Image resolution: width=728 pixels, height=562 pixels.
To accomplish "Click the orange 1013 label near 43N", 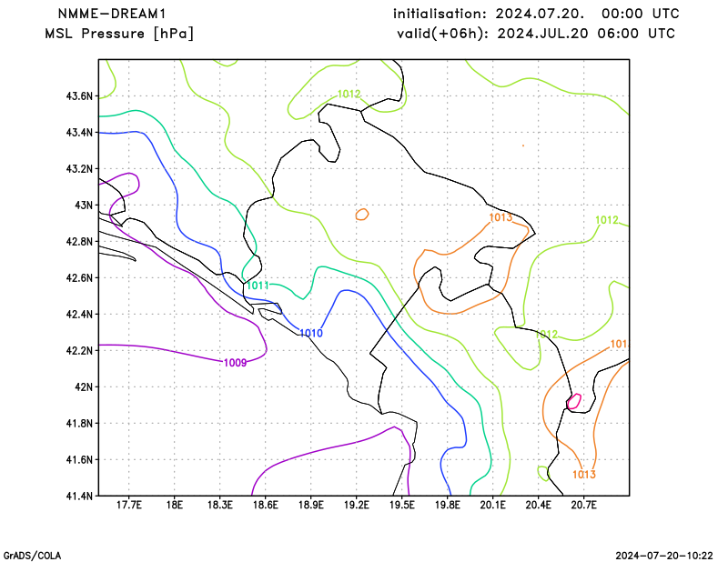I will [x=500, y=217].
